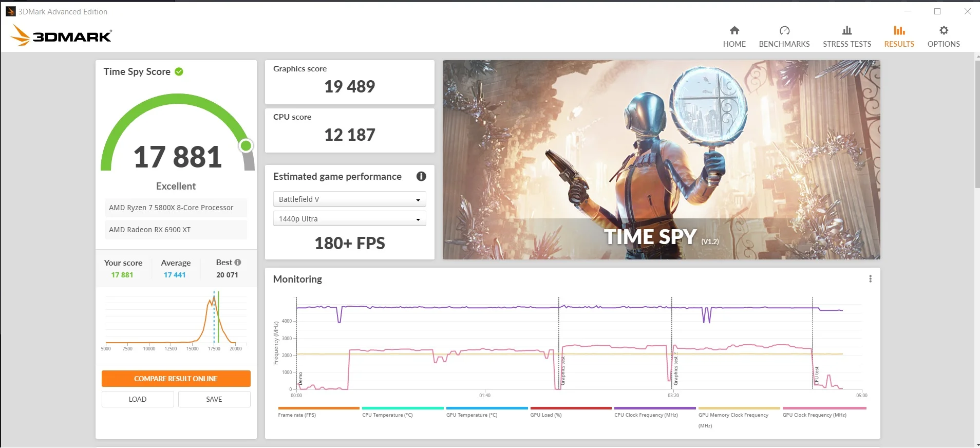Screen dimensions: 980x448
Task: Click the 180+ FPS estimate
Action: pos(350,243)
